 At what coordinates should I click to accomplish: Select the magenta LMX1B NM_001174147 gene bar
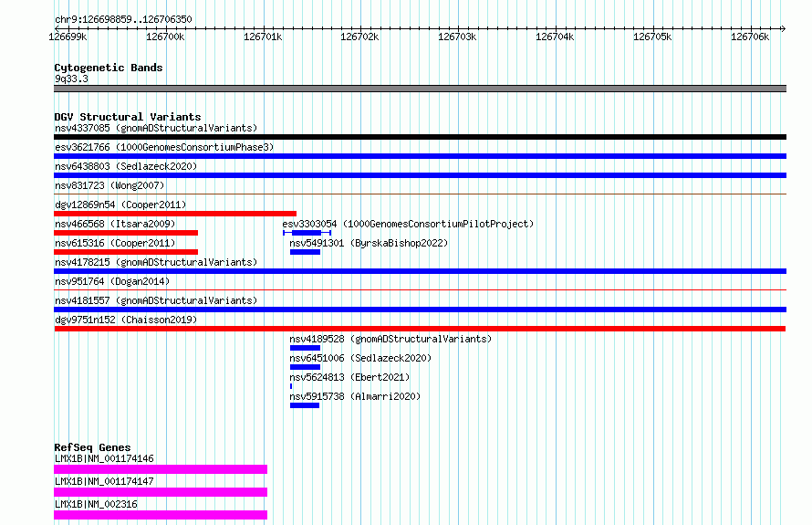[161, 492]
